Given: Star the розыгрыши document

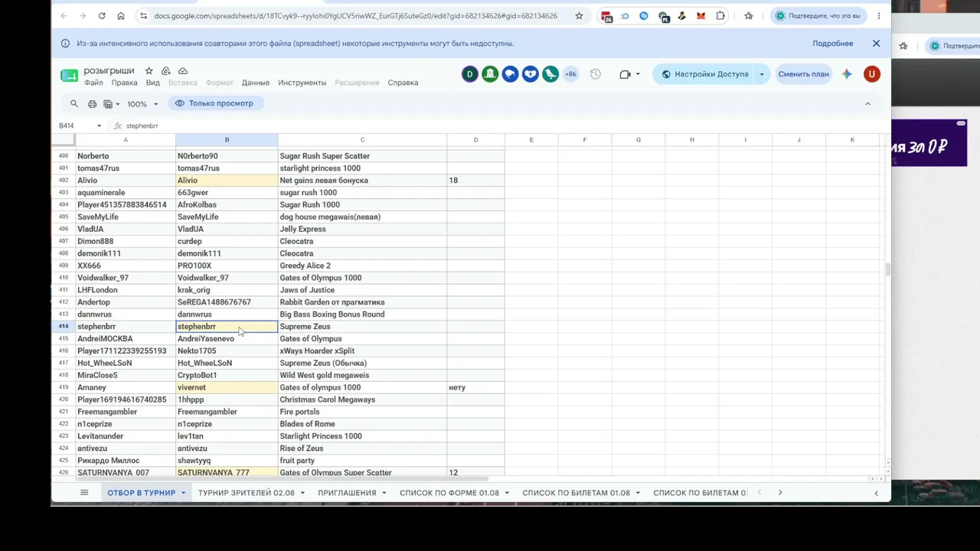Looking at the screenshot, I should (x=149, y=70).
